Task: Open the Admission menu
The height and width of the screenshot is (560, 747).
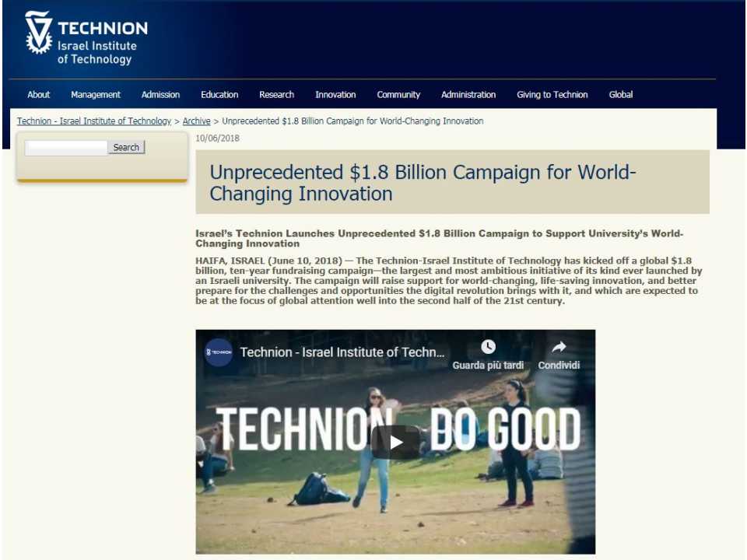Action: click(x=160, y=94)
